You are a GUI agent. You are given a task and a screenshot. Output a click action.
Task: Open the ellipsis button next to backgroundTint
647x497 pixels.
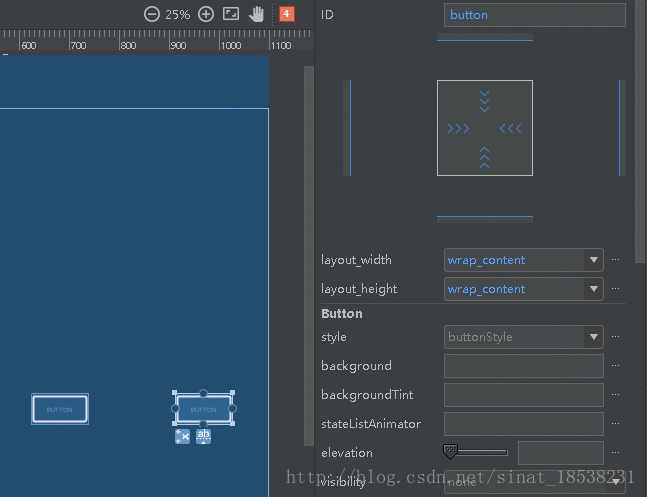(x=615, y=394)
